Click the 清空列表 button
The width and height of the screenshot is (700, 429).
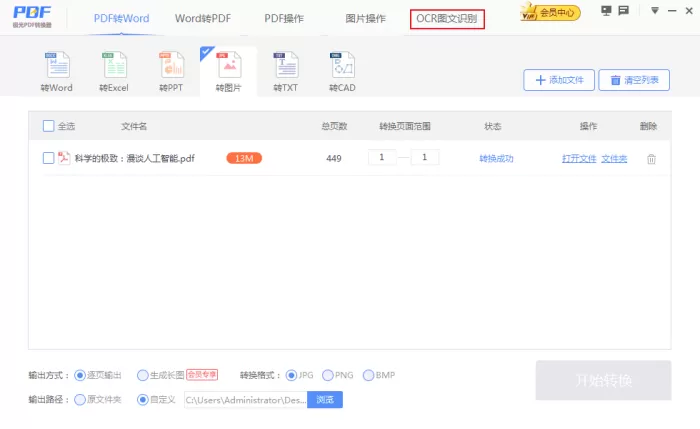[x=634, y=80]
